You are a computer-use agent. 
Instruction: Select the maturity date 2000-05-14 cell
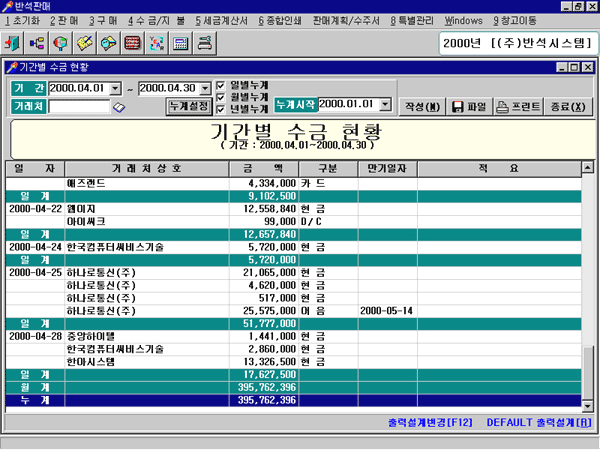(387, 311)
